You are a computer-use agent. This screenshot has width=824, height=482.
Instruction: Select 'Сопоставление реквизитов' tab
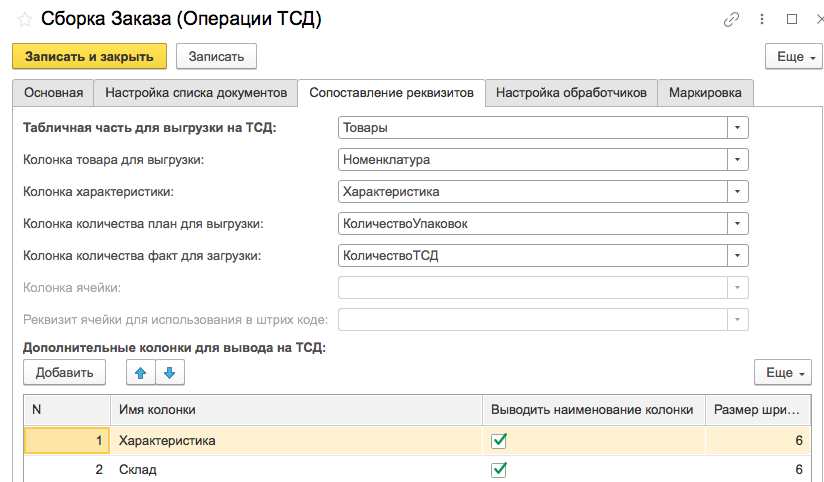click(x=392, y=93)
